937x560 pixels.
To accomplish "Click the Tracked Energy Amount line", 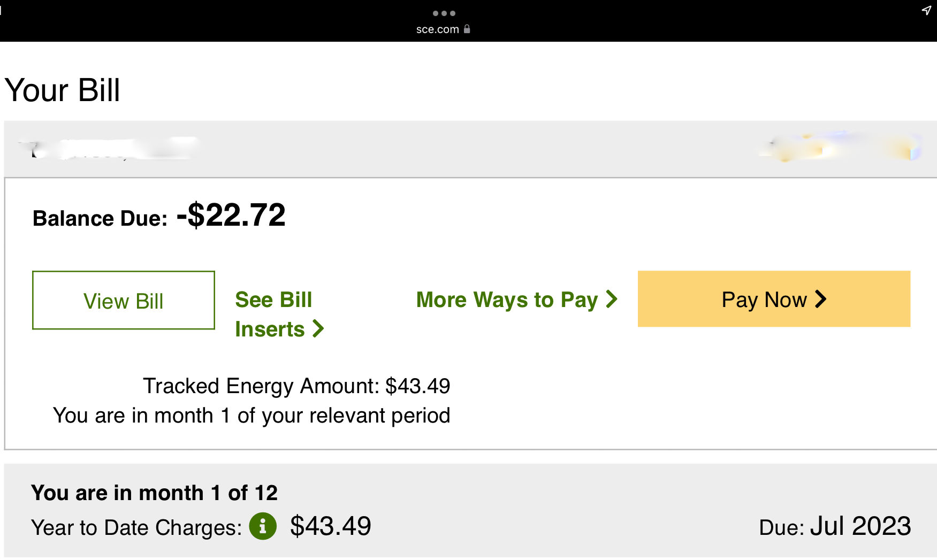I will coord(296,386).
